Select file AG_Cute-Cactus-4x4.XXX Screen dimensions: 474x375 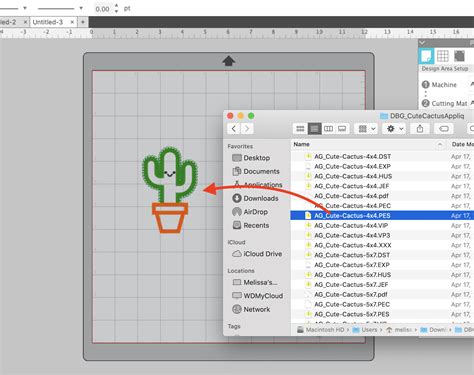(x=353, y=245)
